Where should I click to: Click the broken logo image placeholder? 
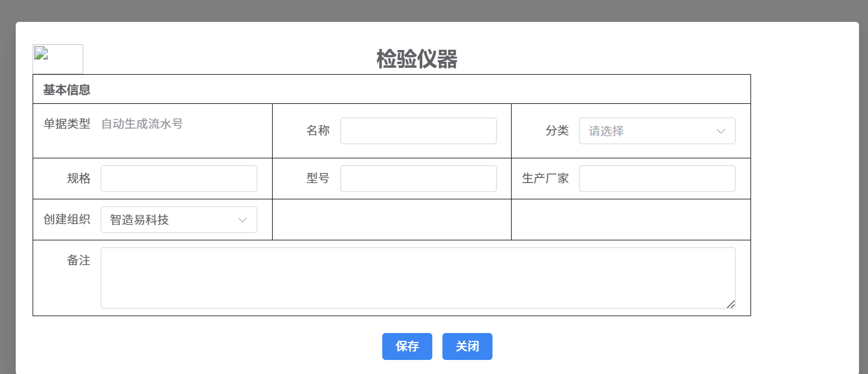click(58, 59)
